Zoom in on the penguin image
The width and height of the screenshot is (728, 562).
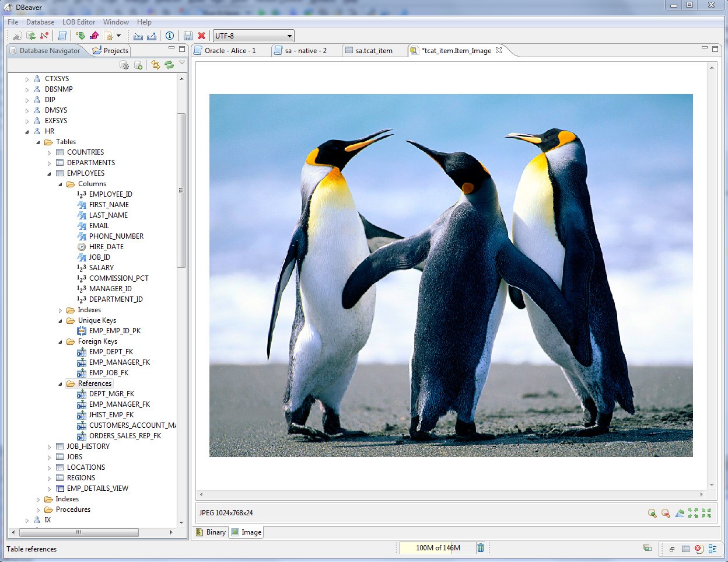[x=652, y=513]
